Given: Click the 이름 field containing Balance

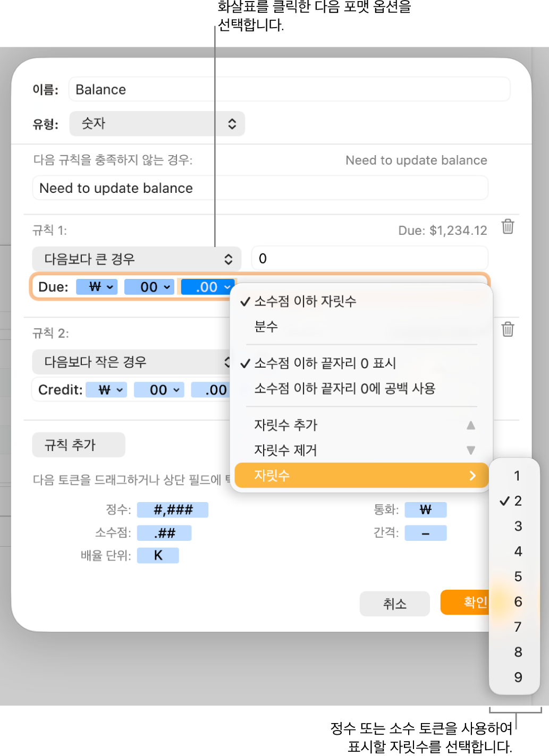Looking at the screenshot, I should click(x=290, y=89).
